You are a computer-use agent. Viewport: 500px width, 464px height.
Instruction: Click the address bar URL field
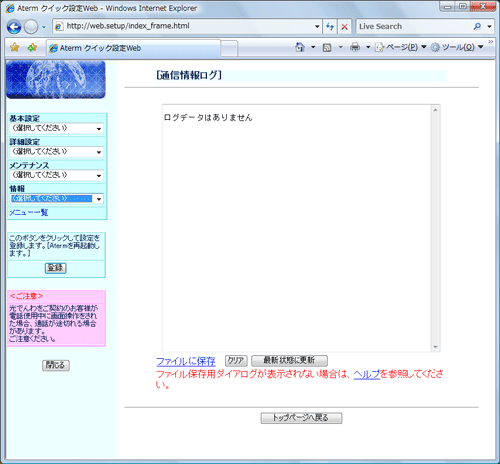(184, 26)
